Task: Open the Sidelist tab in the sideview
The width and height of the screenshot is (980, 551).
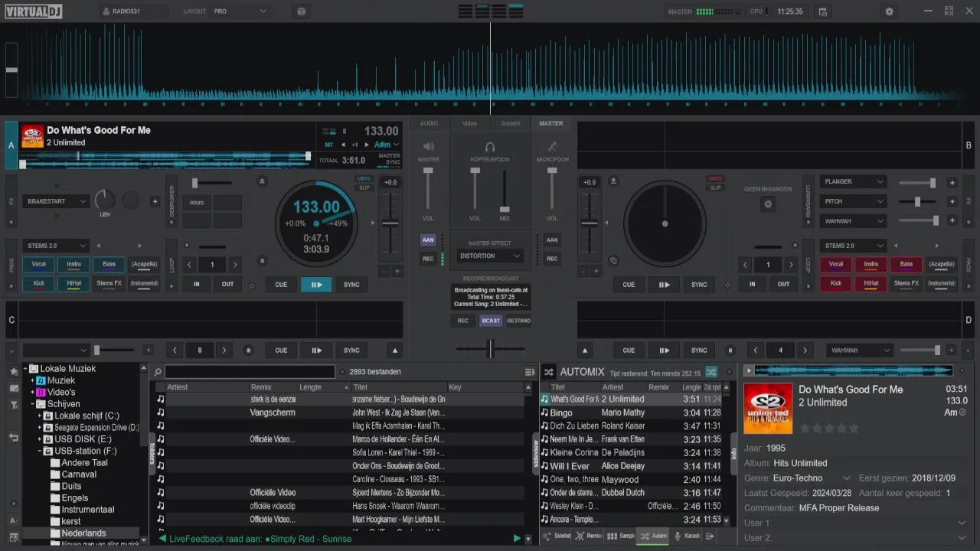Action: tap(557, 536)
